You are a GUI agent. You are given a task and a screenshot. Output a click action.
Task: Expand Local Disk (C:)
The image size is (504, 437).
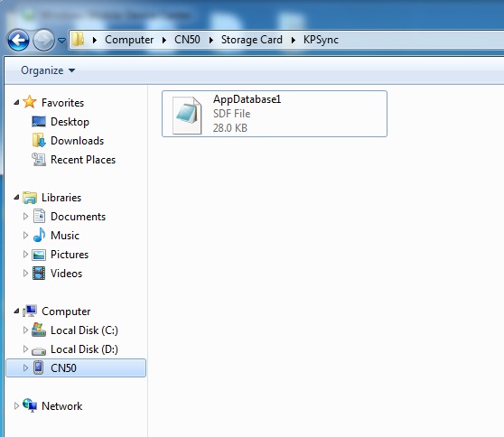[x=25, y=330]
